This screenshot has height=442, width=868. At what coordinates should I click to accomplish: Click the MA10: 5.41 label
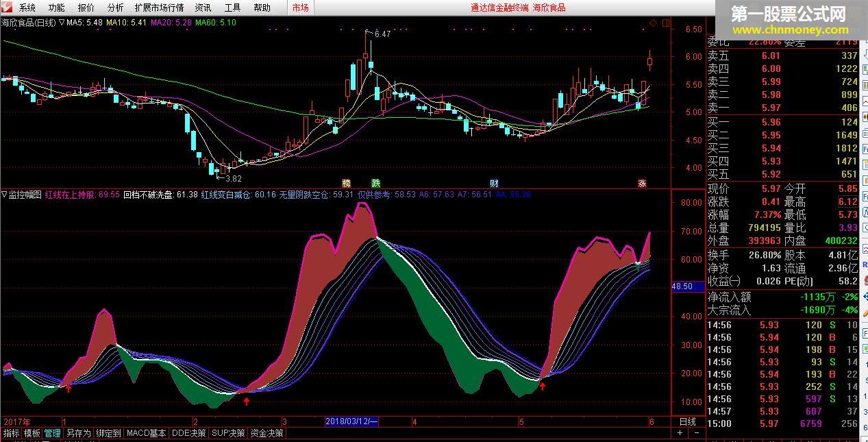point(127,23)
